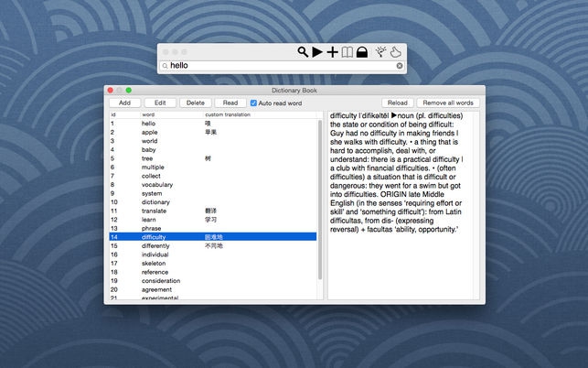Select the learn row
The image size is (588, 368).
(x=213, y=220)
